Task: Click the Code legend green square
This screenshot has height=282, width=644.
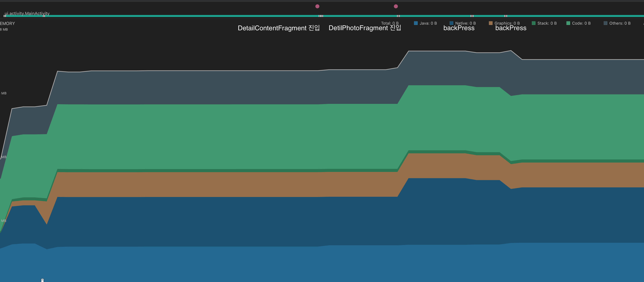Action: pos(568,23)
